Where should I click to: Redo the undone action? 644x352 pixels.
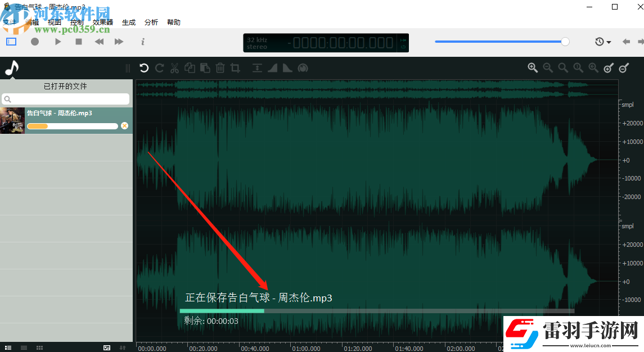pos(159,67)
